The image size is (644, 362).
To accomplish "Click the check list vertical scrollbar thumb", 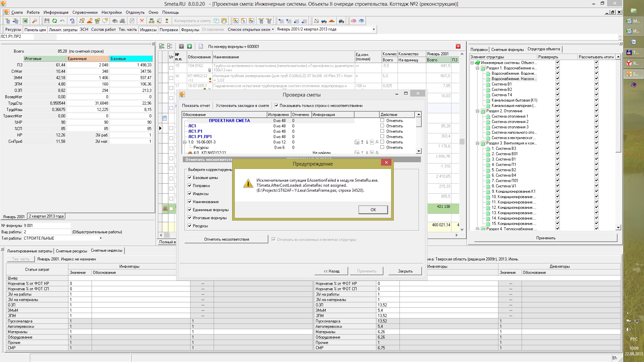I will 419,122.
